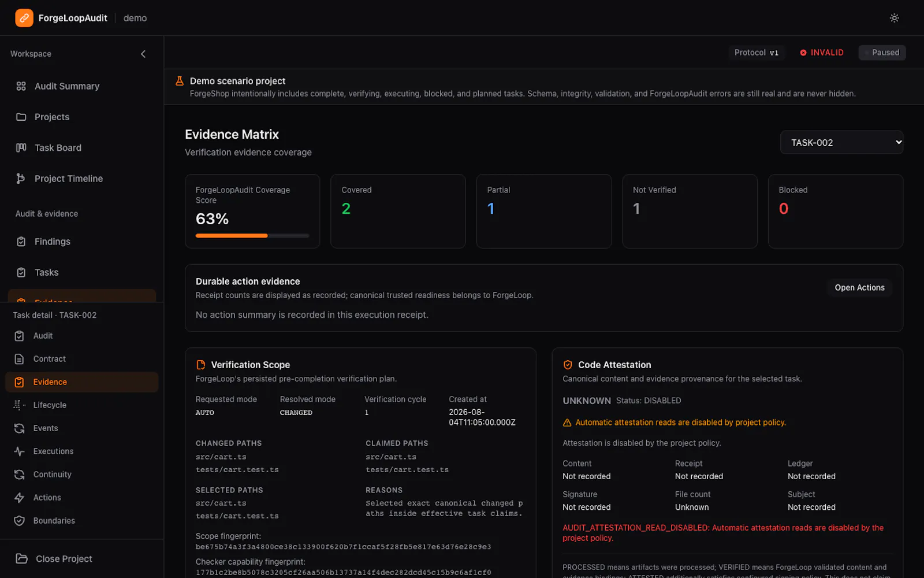Click the Audit Summary grid icon
The width and height of the screenshot is (924, 578).
pyautogui.click(x=21, y=86)
